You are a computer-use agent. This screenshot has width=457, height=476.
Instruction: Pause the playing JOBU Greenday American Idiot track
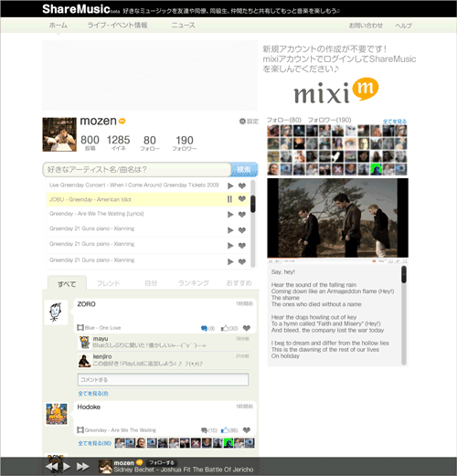pyautogui.click(x=229, y=199)
